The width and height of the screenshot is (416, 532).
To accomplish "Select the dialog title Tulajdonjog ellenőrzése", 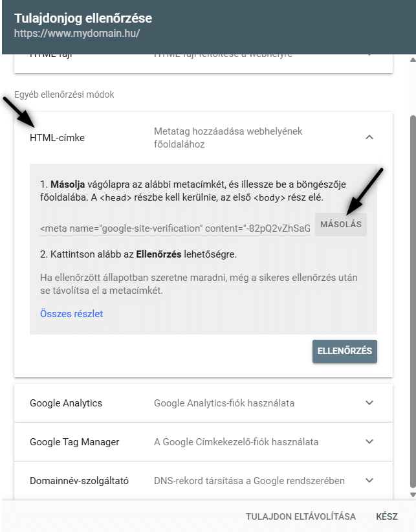I will pyautogui.click(x=84, y=18).
